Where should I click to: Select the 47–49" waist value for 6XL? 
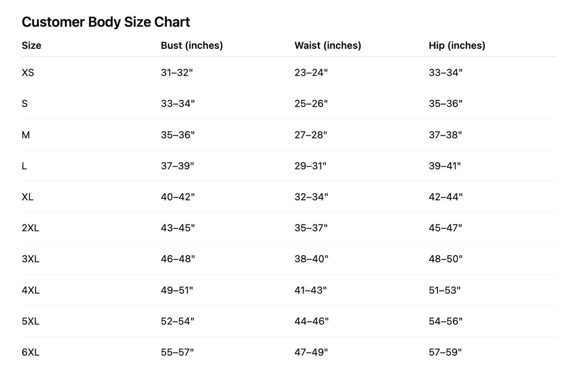coord(311,352)
